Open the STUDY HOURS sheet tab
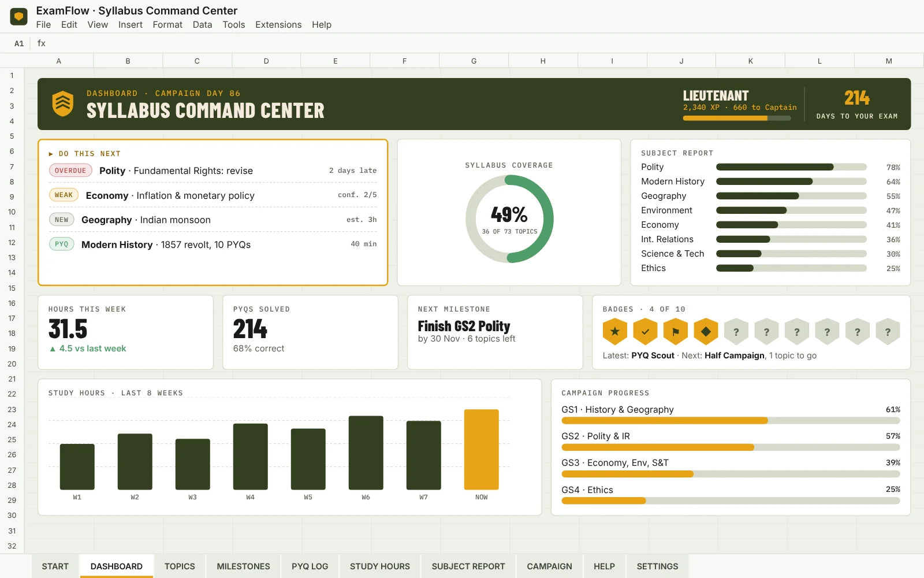 pyautogui.click(x=380, y=566)
